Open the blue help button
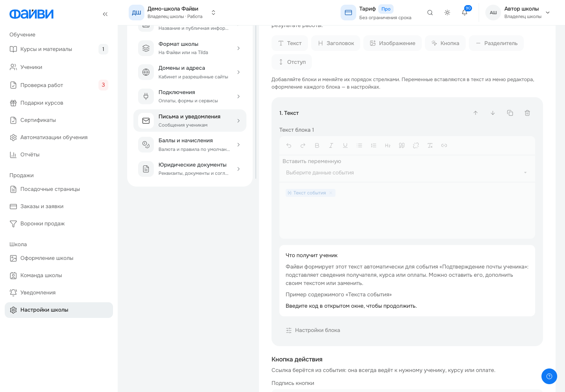565x392 pixels. (549, 376)
